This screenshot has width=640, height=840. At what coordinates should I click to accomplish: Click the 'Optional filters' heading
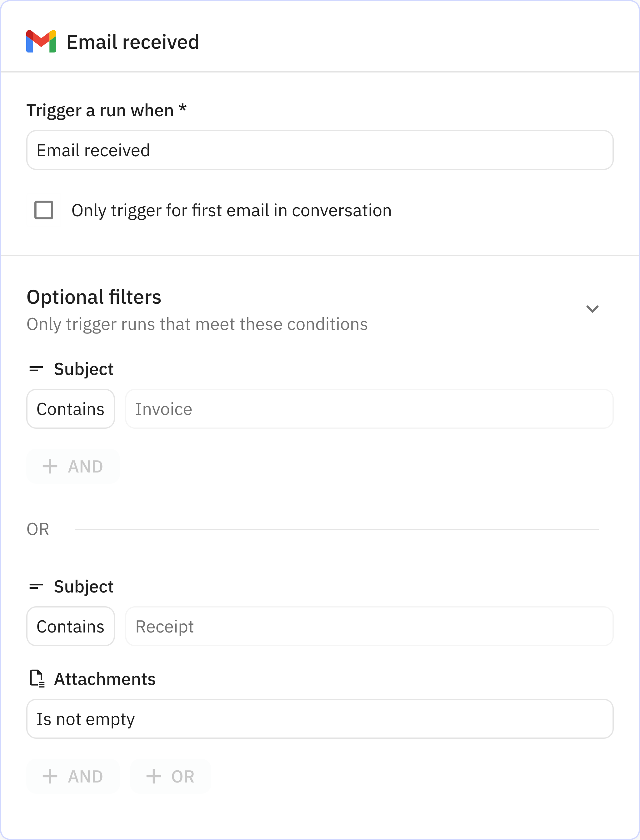94,297
